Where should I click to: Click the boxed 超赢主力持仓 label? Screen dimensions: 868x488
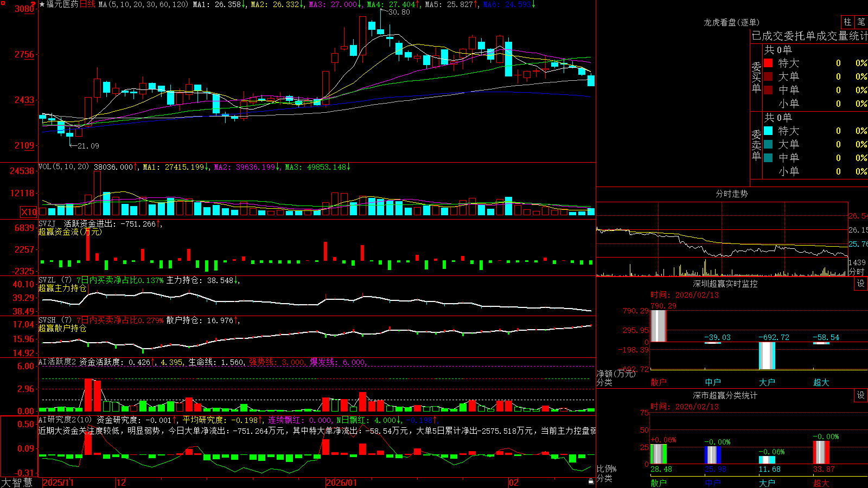point(62,288)
